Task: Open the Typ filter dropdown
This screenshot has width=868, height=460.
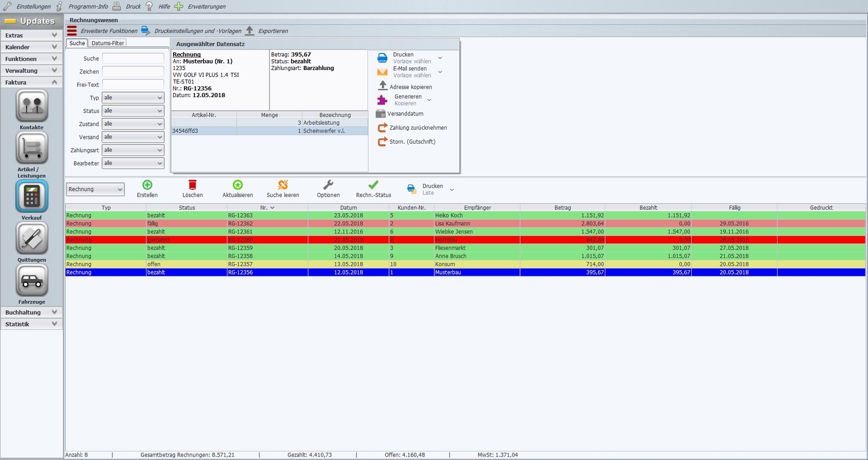Action: [133, 98]
